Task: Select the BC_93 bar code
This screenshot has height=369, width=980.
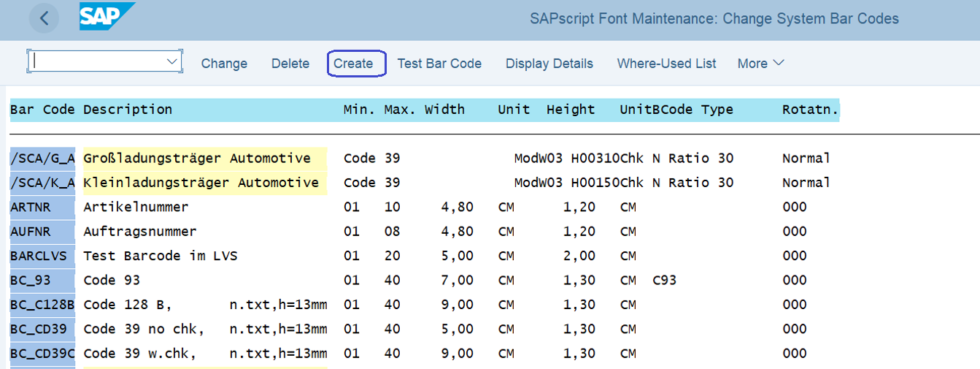Action: point(42,280)
